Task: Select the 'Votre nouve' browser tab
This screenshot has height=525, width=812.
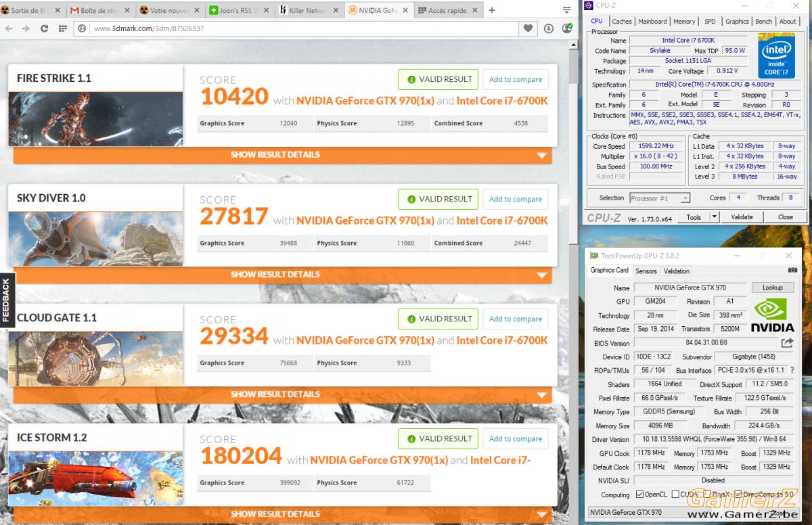Action: pyautogui.click(x=171, y=10)
